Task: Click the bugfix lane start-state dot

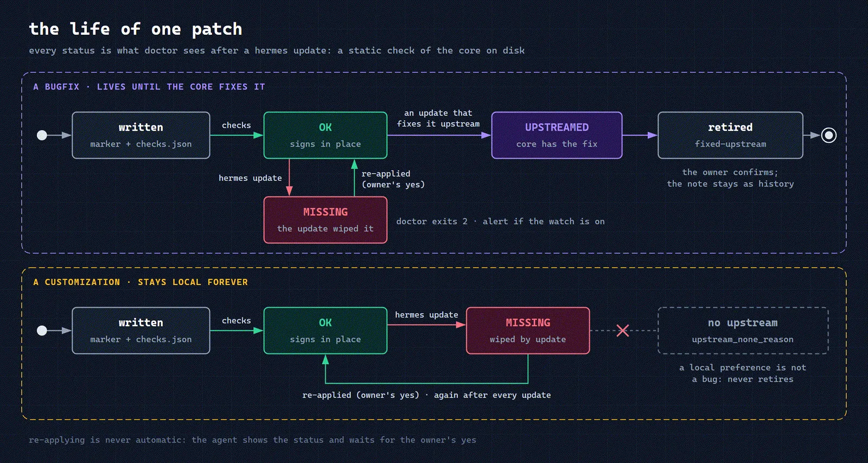Action: coord(42,135)
